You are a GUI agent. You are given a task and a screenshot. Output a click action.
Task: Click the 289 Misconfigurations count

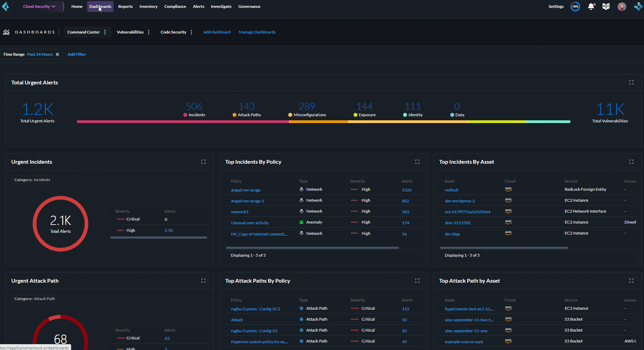tap(307, 106)
